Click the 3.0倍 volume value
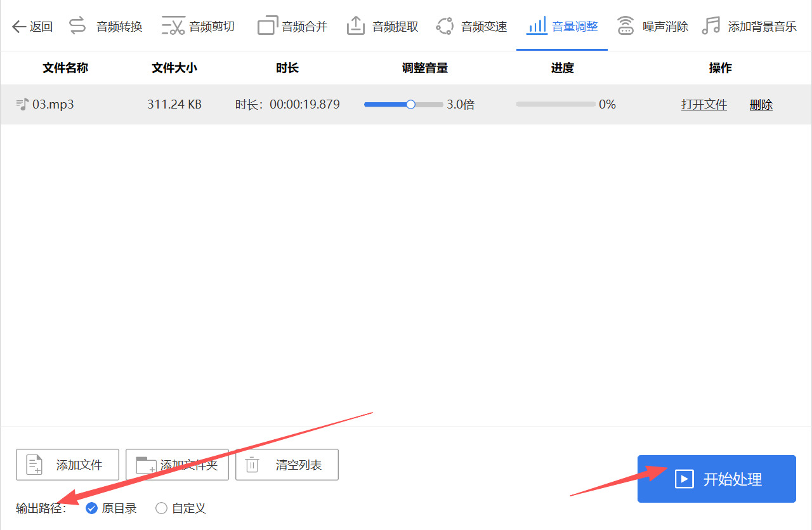 461,104
